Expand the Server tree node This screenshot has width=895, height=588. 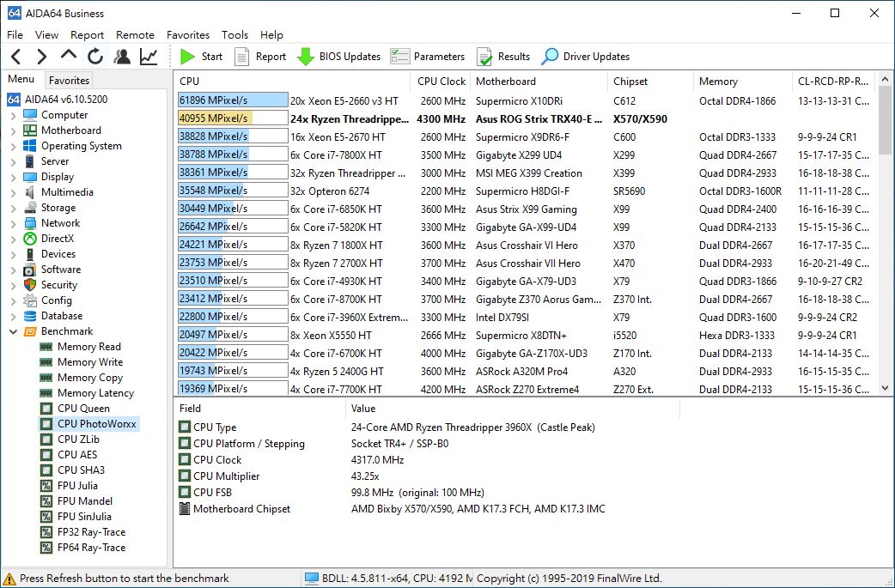[13, 161]
